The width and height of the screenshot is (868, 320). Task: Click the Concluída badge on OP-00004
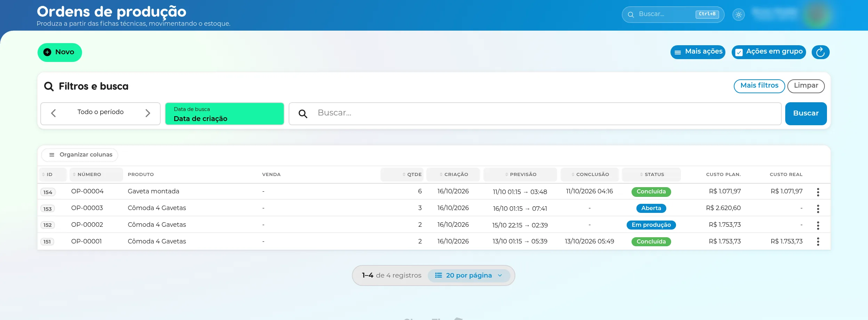pos(651,192)
